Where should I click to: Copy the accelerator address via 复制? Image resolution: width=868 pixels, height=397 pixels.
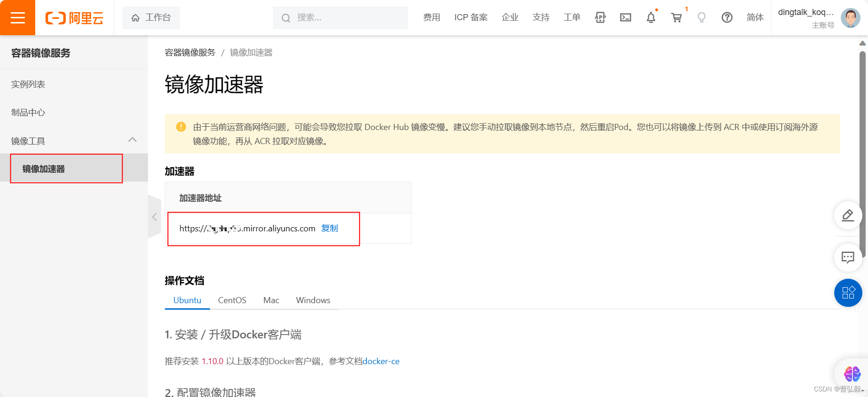tap(329, 228)
